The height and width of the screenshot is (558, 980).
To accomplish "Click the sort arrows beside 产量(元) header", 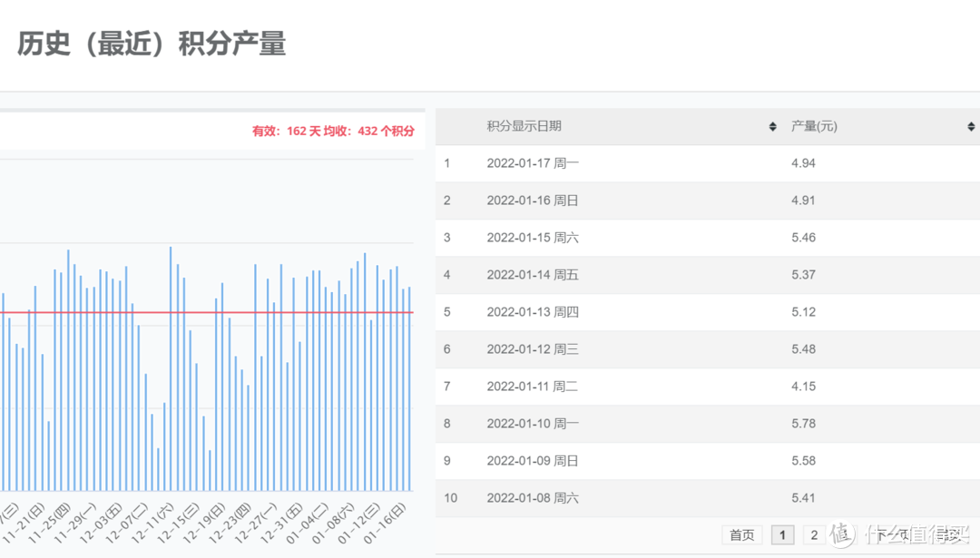I will [970, 126].
